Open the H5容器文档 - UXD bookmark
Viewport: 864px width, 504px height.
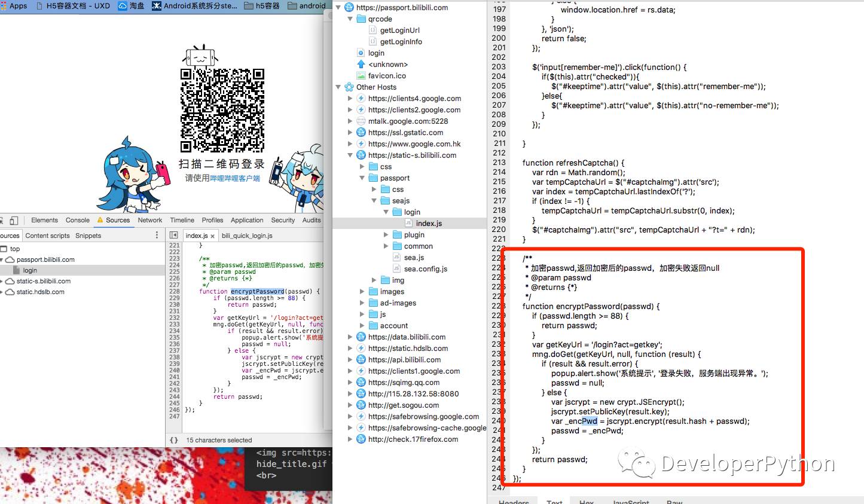click(72, 5)
